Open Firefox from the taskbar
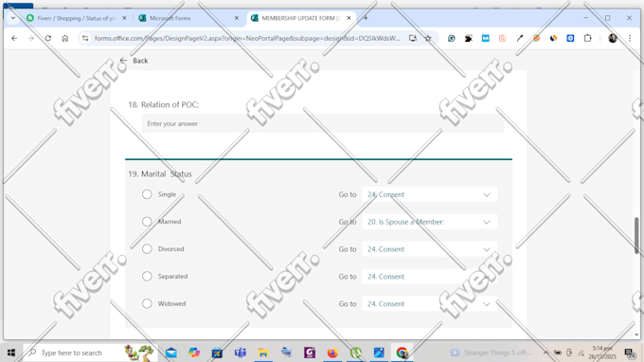644x362 pixels. pyautogui.click(x=332, y=353)
